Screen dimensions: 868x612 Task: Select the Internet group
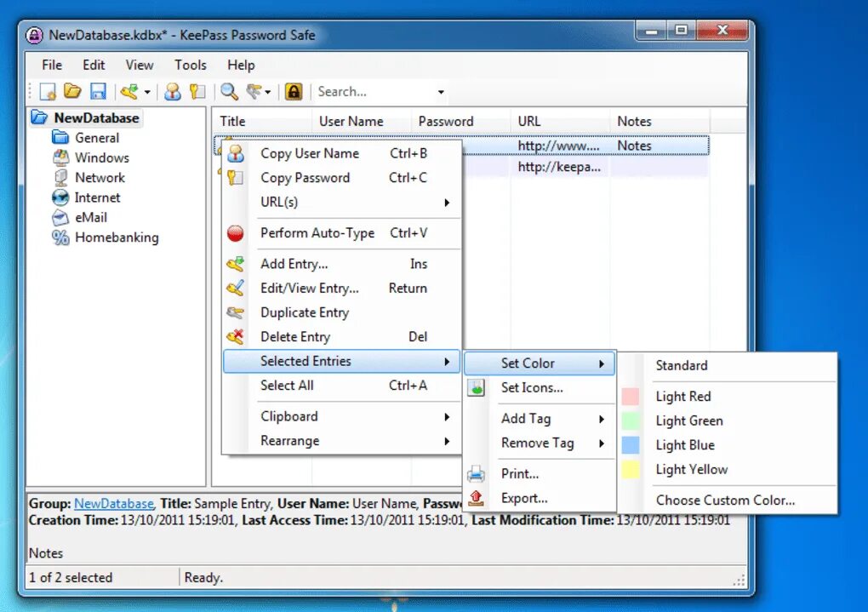[x=97, y=197]
